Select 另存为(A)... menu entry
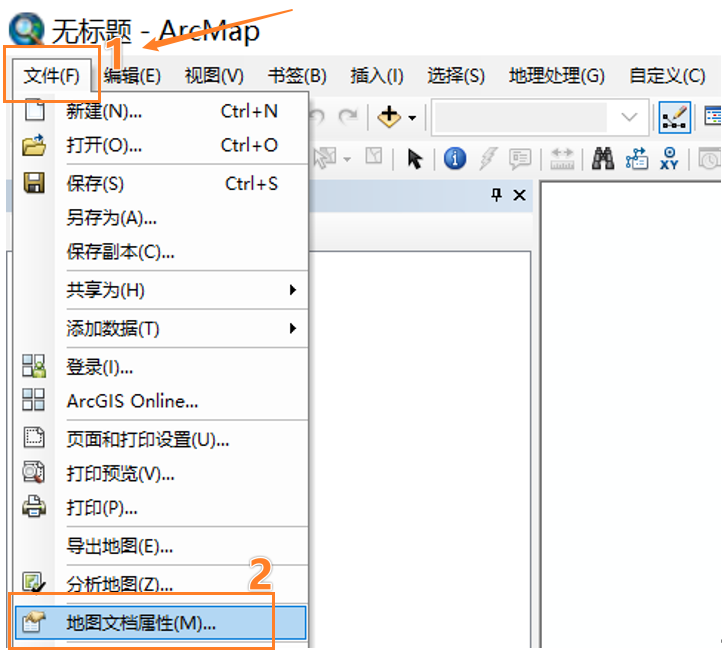The image size is (722, 653). tap(160, 217)
